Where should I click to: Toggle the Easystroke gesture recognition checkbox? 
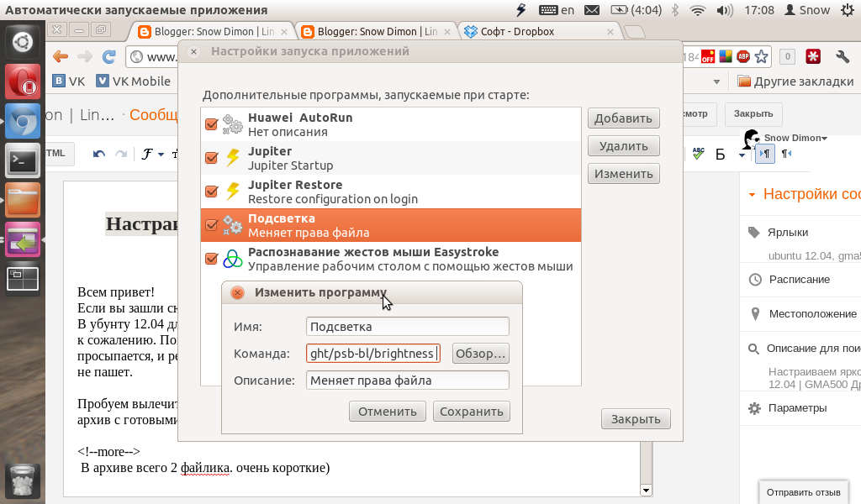(x=211, y=259)
